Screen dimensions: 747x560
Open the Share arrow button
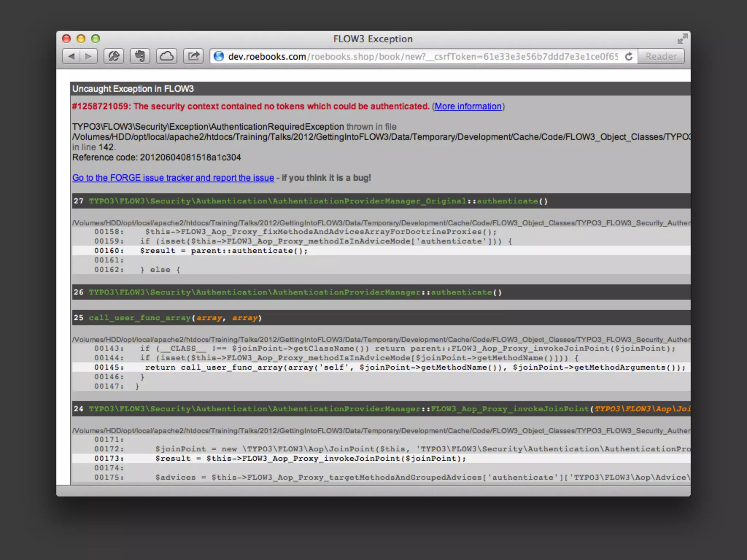pos(193,57)
